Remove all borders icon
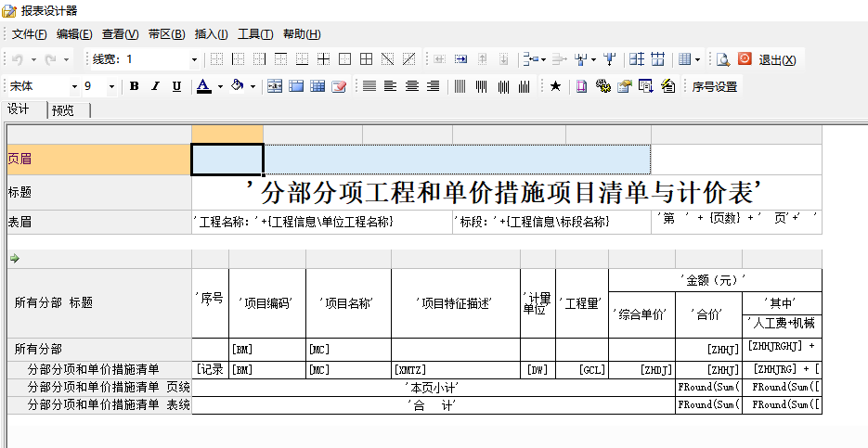The width and height of the screenshot is (868, 448). pos(216,58)
